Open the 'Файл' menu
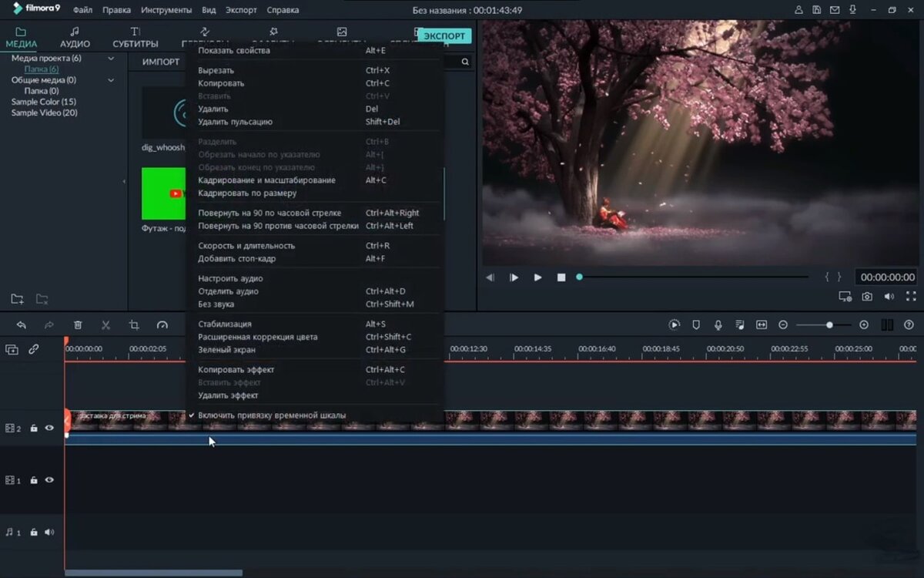The width and height of the screenshot is (924, 578). [83, 10]
